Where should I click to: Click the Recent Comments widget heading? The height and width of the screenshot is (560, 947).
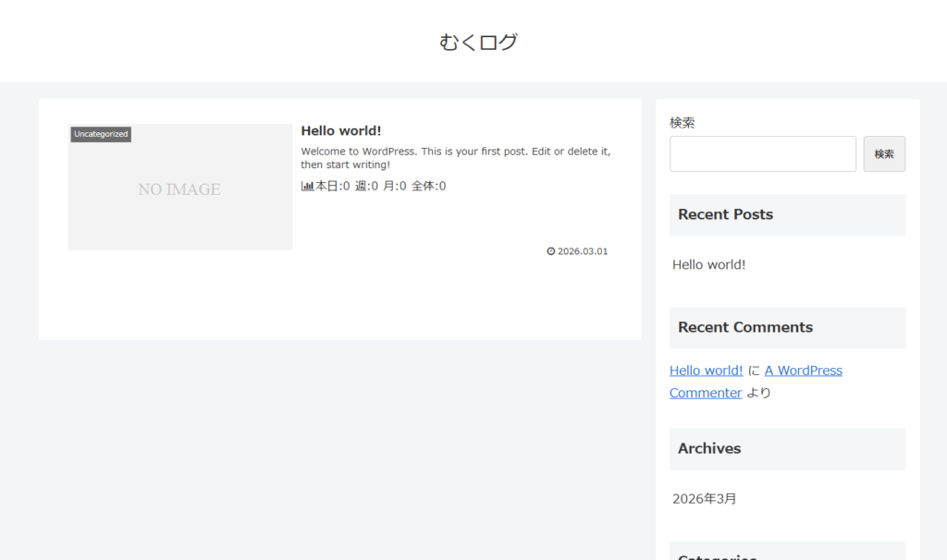pyautogui.click(x=744, y=327)
